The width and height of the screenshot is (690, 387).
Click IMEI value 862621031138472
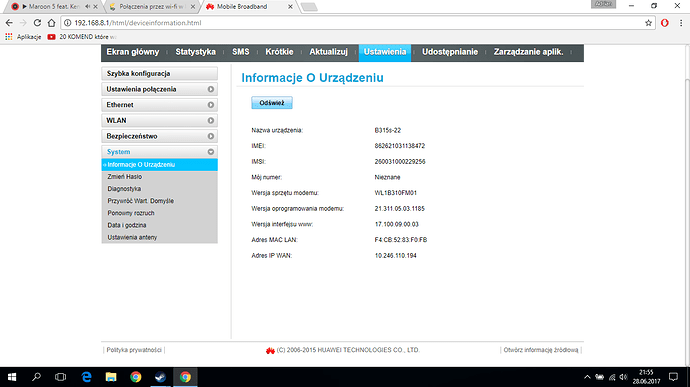[x=400, y=146]
